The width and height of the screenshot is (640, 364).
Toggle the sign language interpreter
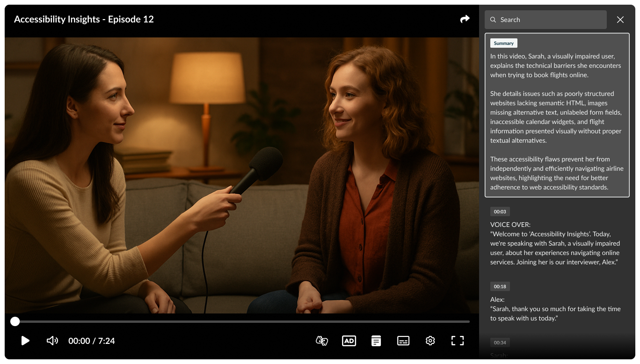pyautogui.click(x=322, y=341)
